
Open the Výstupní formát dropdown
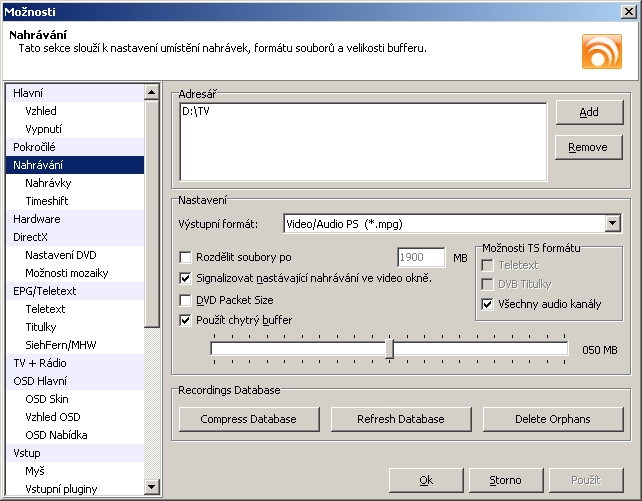point(613,223)
